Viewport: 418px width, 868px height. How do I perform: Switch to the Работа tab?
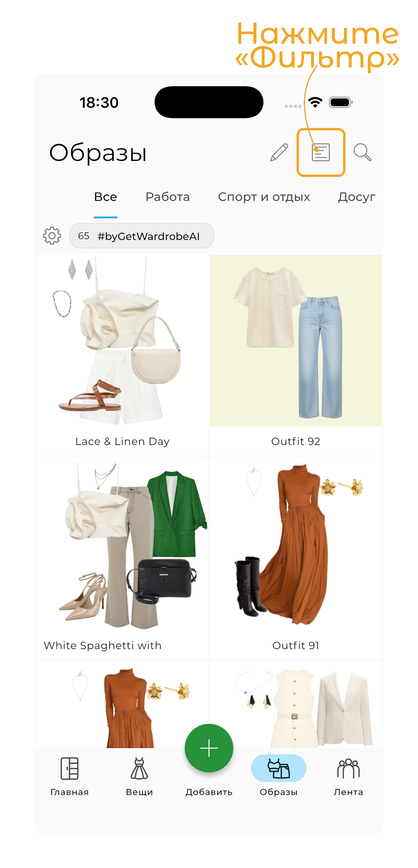click(168, 197)
